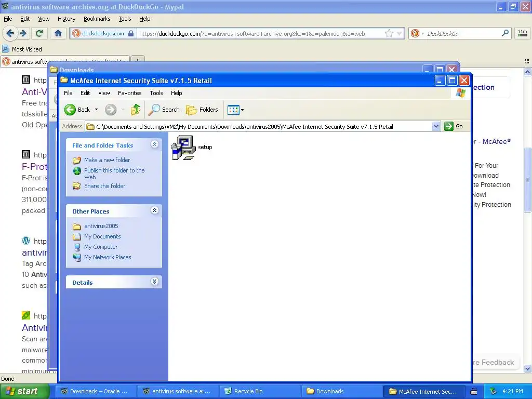Click the Go button beside Address
This screenshot has width=532, height=399.
454,126
